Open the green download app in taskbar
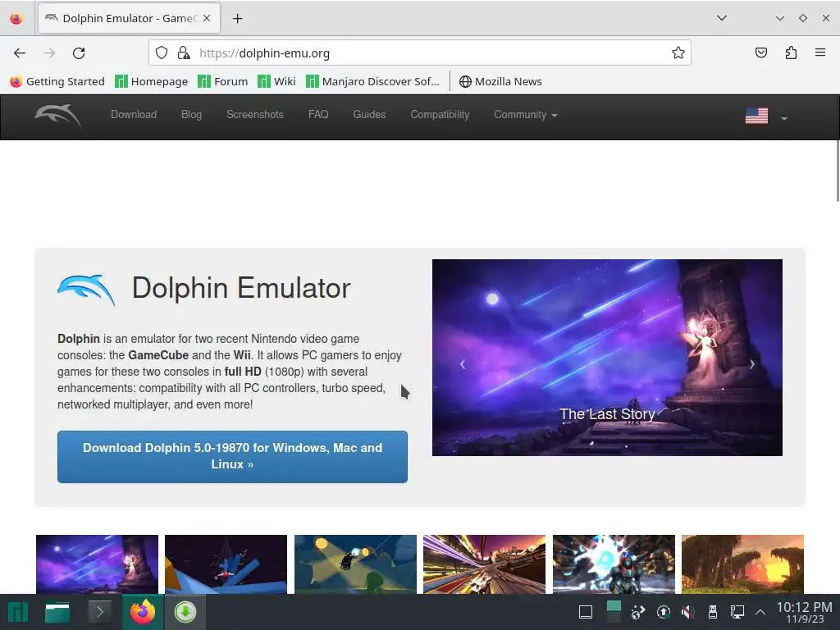 [185, 612]
